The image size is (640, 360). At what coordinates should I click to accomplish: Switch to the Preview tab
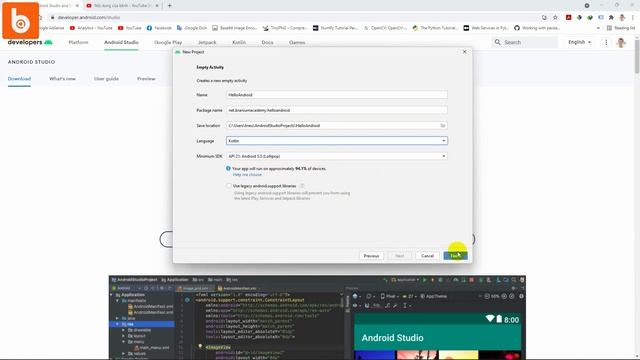(146, 79)
